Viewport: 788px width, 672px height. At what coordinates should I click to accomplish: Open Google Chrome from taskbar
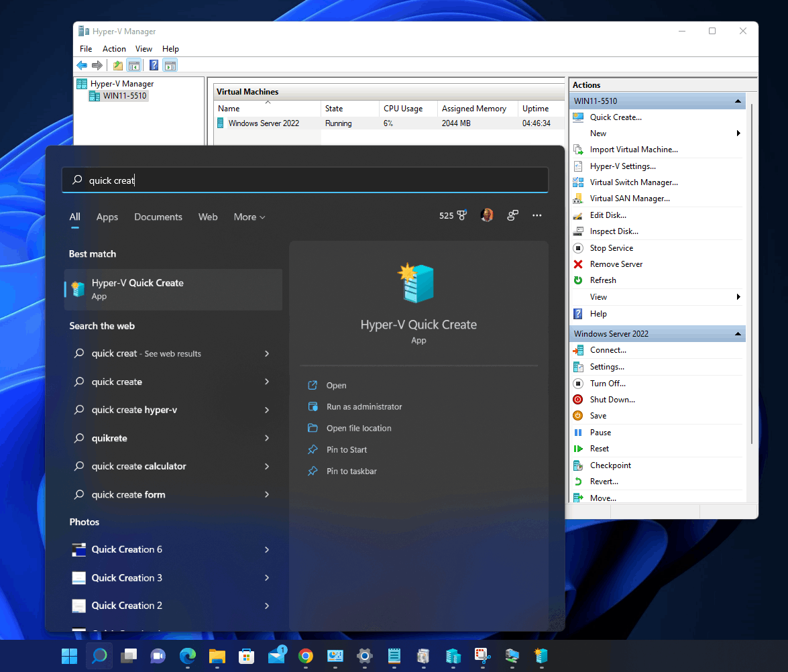[306, 656]
